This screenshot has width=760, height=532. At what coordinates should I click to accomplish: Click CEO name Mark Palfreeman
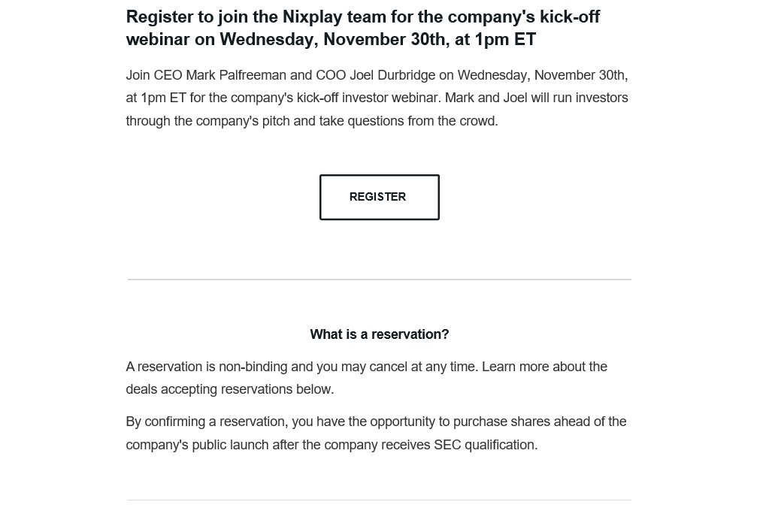coord(236,75)
